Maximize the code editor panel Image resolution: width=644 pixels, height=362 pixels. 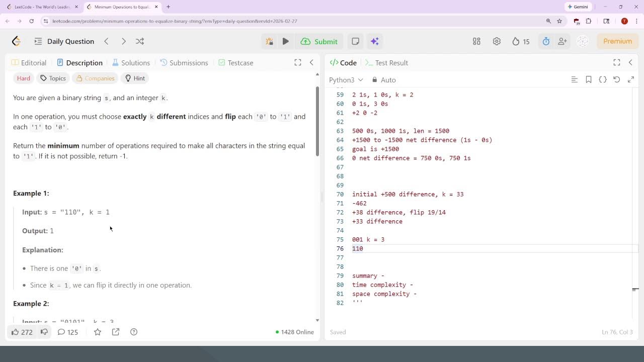pos(617,62)
